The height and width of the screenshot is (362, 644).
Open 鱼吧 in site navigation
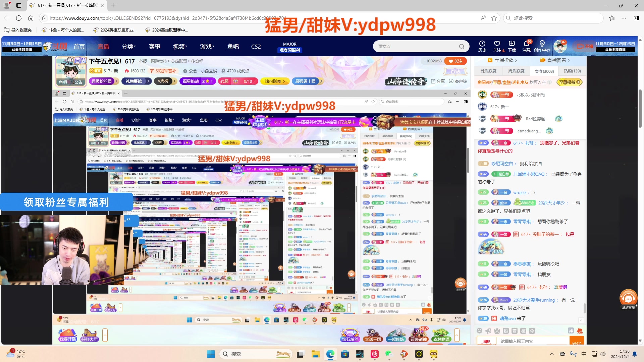click(233, 47)
